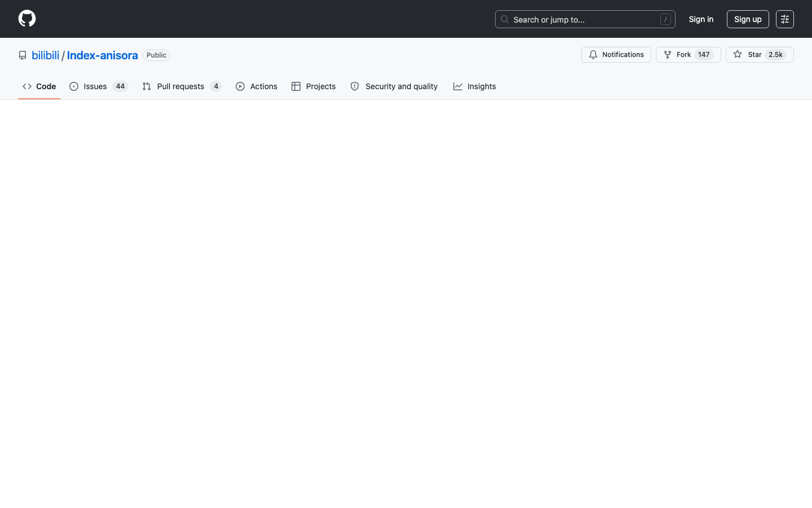Open the Insights tab
The image size is (812, 508).
tap(475, 86)
